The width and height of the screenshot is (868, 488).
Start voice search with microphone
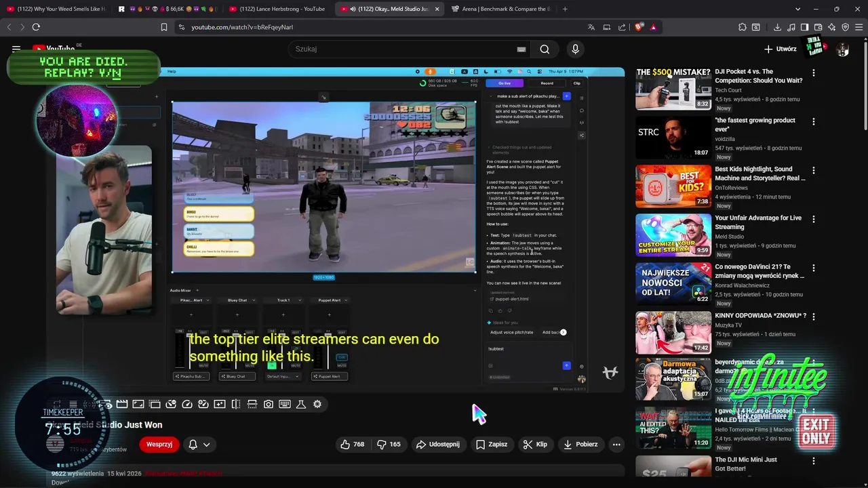tap(575, 49)
